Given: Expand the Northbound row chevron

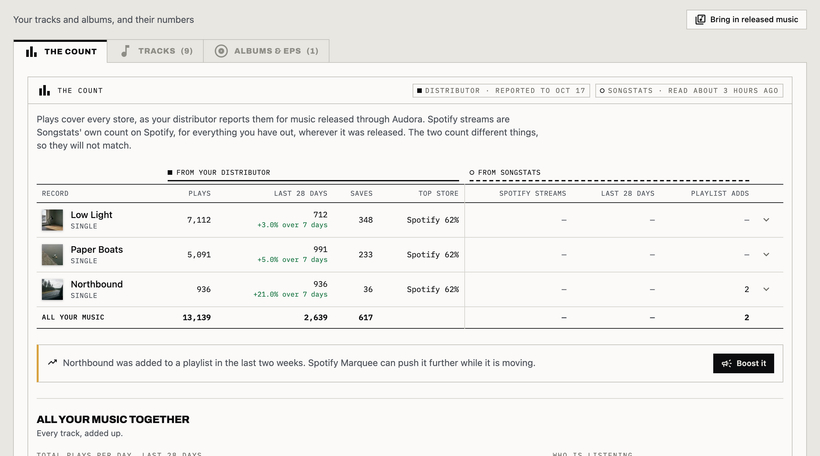Looking at the screenshot, I should click(x=766, y=289).
